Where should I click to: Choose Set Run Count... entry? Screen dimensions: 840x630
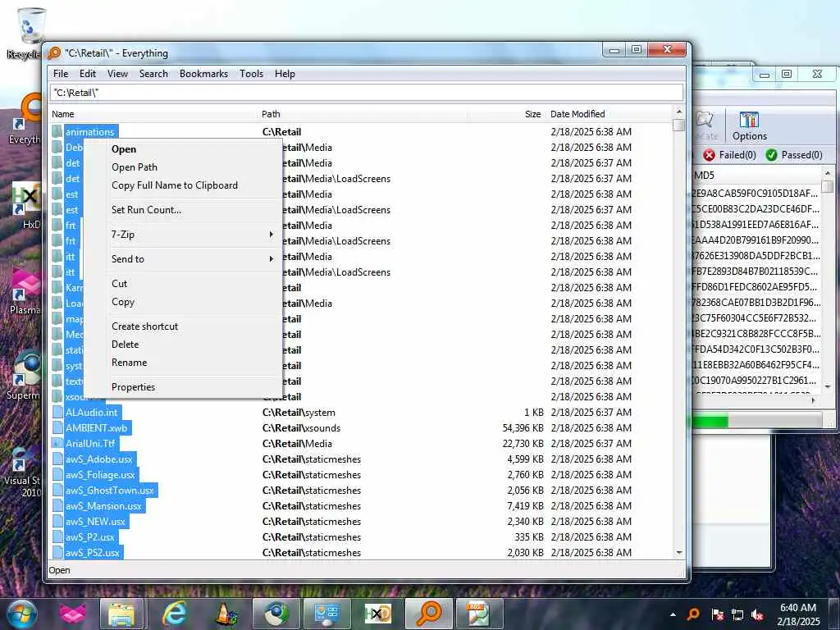[182, 210]
